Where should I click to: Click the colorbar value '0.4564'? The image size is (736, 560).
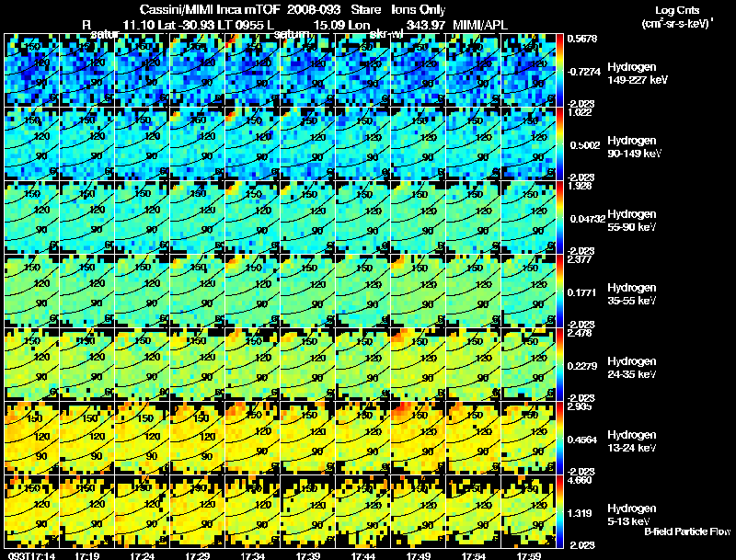(x=582, y=440)
